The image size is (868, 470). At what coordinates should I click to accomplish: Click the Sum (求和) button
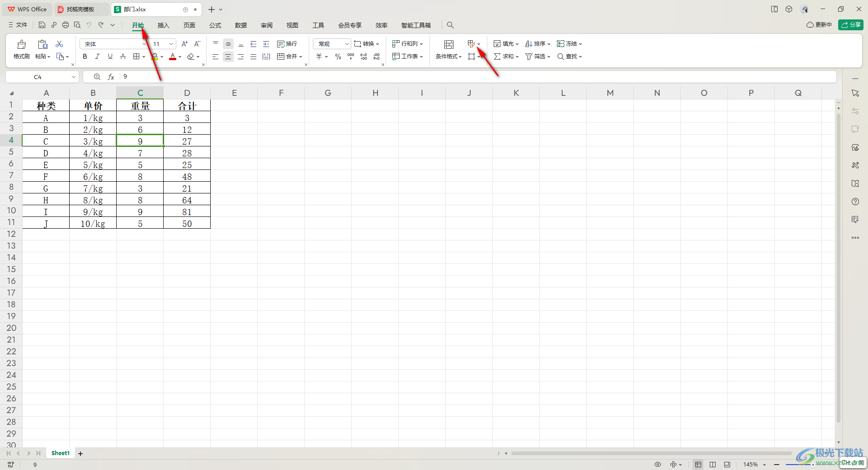506,56
